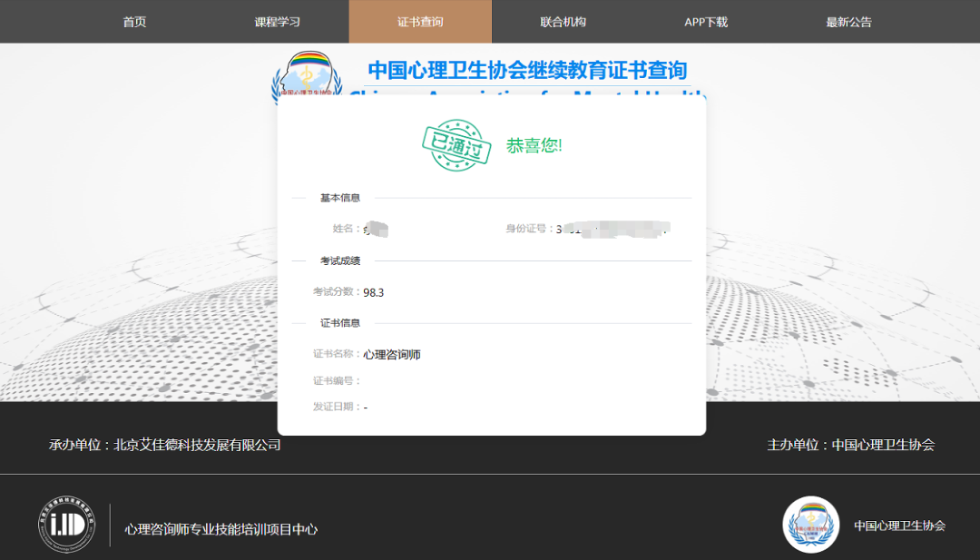Open the 联合机构 menu item
Screen dimensions: 980x560
pyautogui.click(x=563, y=22)
